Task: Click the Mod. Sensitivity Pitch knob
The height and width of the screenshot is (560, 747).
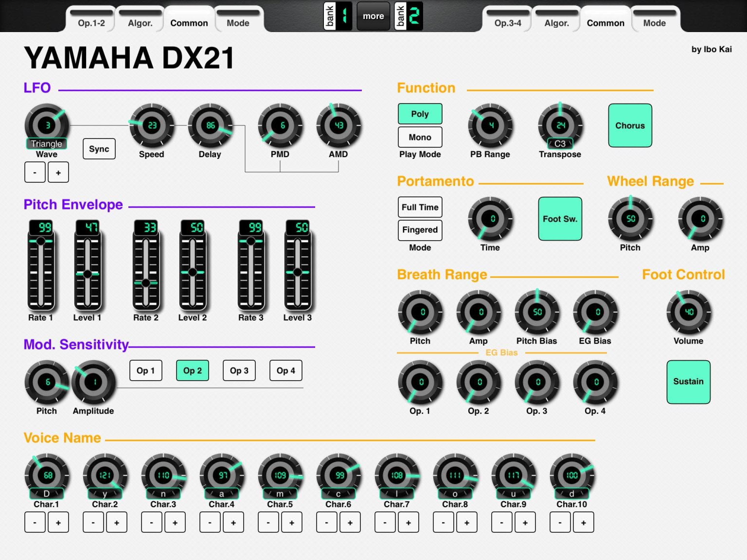Action: (47, 382)
